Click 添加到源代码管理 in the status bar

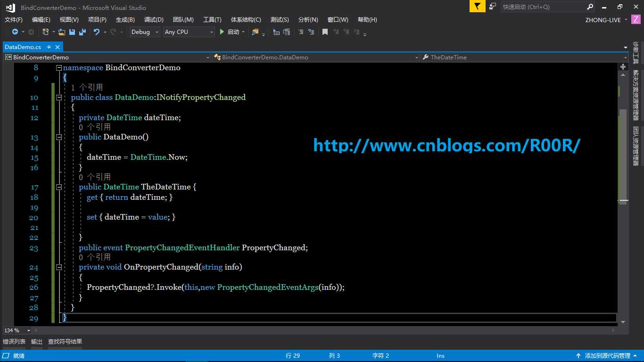pos(607,356)
